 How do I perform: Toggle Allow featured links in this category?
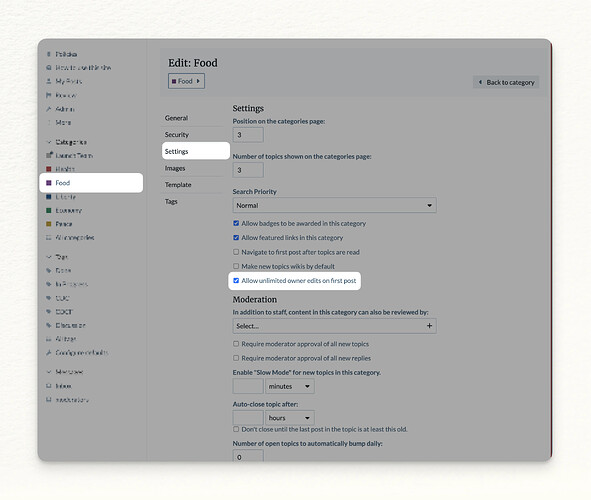coord(236,238)
